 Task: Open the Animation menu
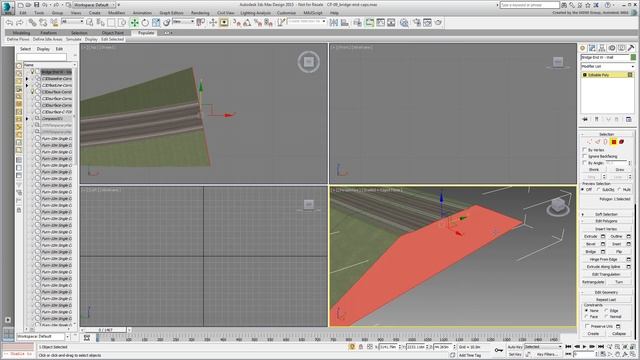pyautogui.click(x=142, y=13)
